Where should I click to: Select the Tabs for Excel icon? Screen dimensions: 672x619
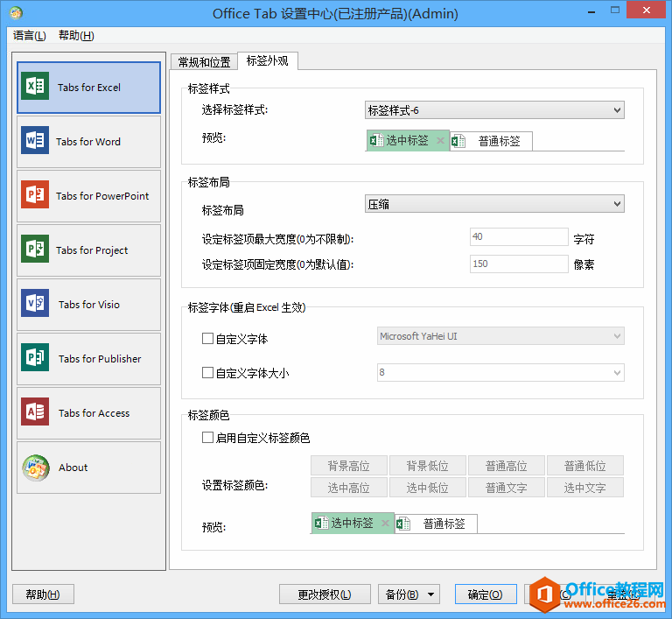pos(35,86)
